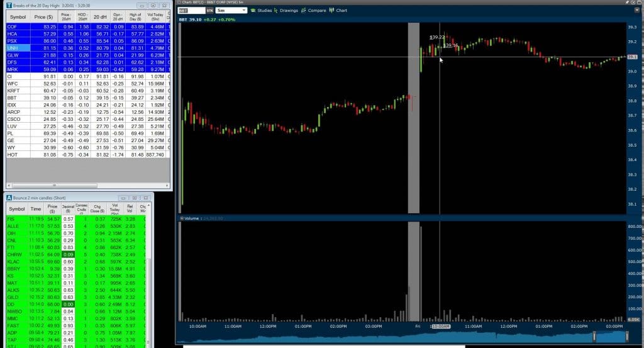Screen dimensions: 644x348
Task: Click the scroll-left arrow in Breaks window
Action: [x=9, y=185]
